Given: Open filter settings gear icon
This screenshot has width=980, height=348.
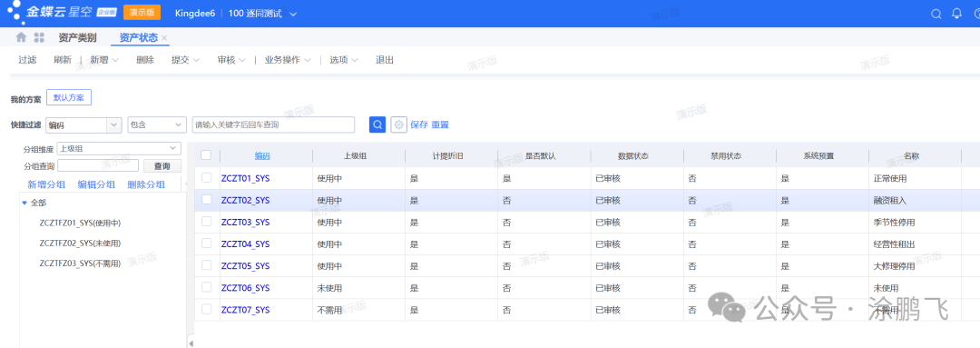Looking at the screenshot, I should click(398, 124).
